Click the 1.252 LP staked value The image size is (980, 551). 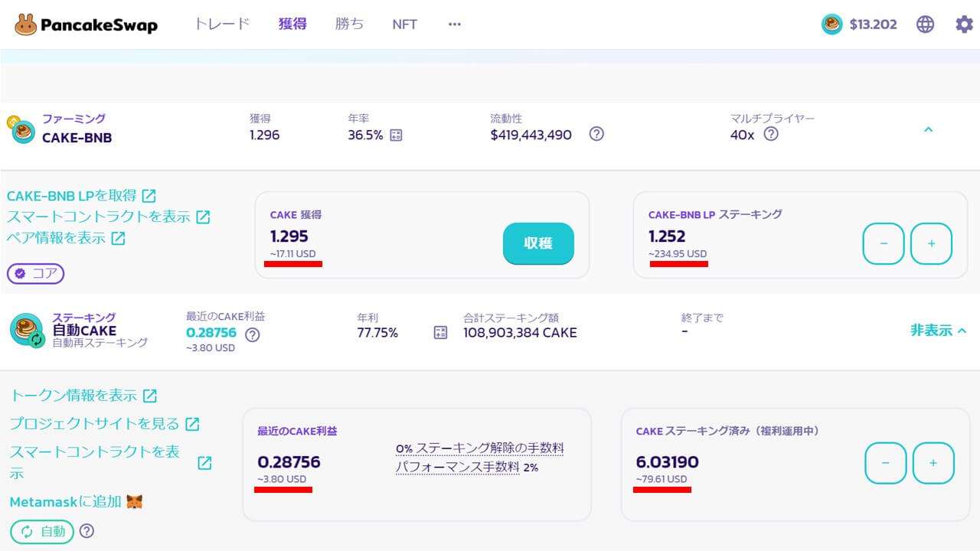667,236
